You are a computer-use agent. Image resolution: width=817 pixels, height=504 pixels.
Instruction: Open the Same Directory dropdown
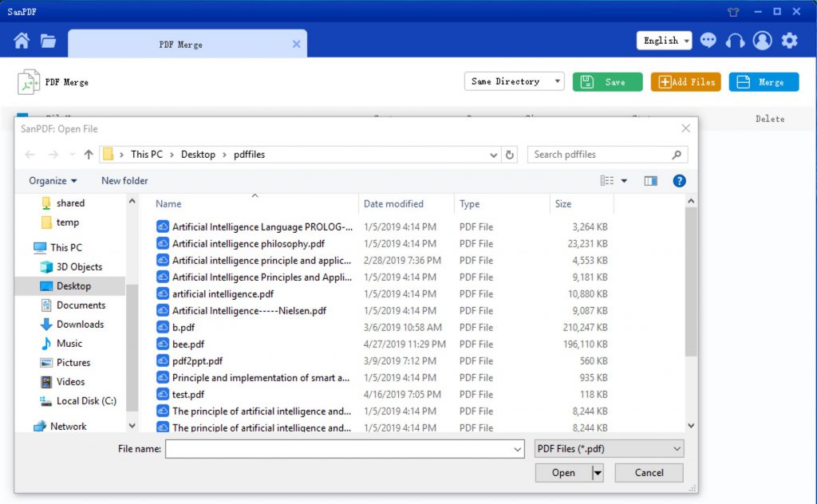(x=514, y=81)
